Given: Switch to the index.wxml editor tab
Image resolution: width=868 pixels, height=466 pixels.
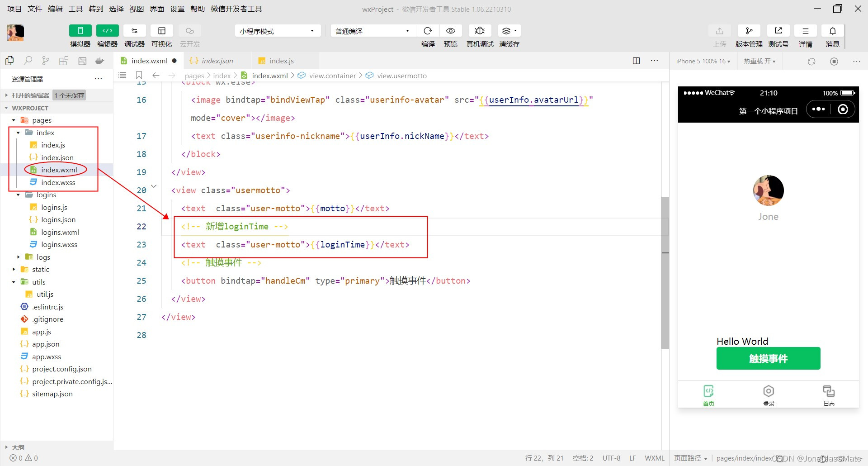Looking at the screenshot, I should (x=148, y=61).
